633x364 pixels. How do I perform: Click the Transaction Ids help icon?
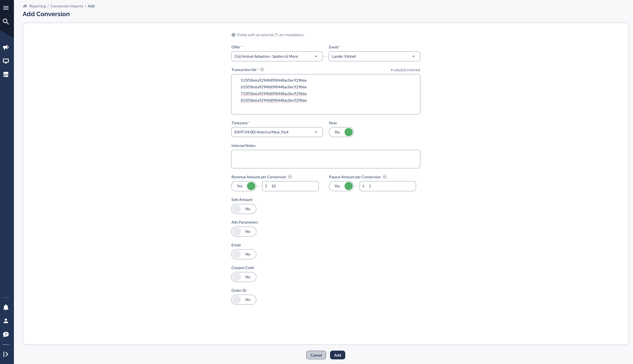tap(262, 70)
